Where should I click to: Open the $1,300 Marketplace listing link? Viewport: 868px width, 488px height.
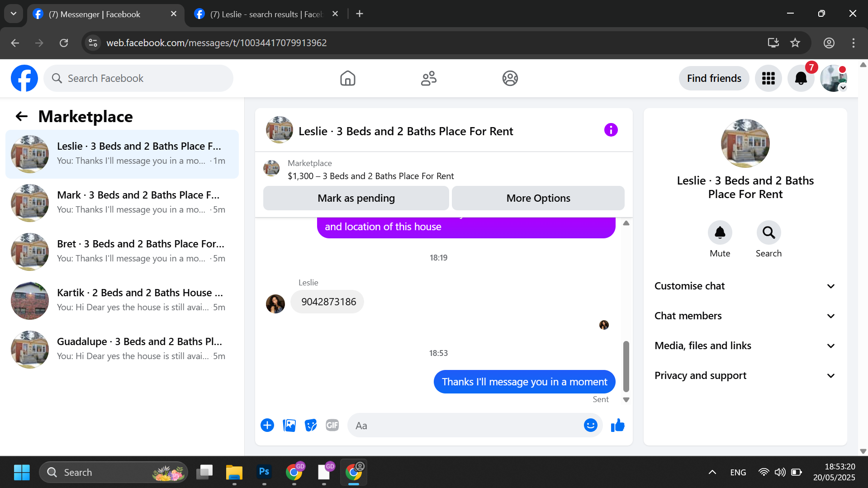pyautogui.click(x=370, y=176)
